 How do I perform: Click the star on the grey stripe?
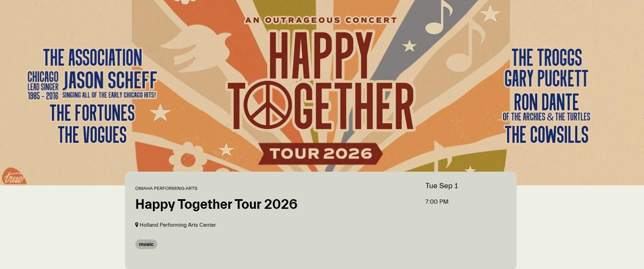(x=409, y=46)
